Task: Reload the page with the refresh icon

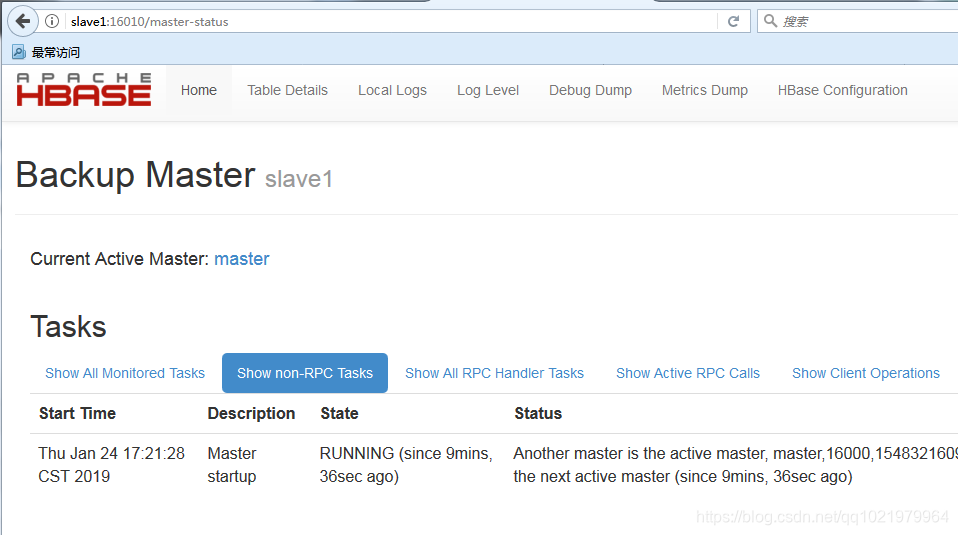Action: [734, 21]
